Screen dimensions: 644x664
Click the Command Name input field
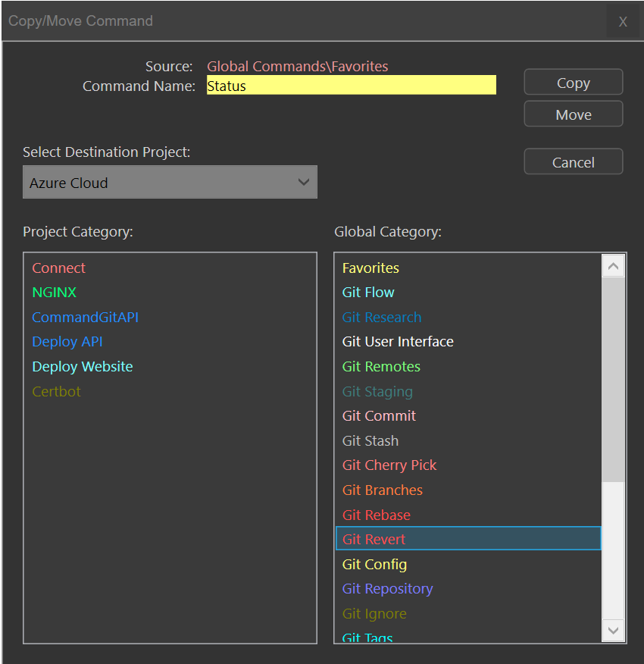[x=351, y=86]
